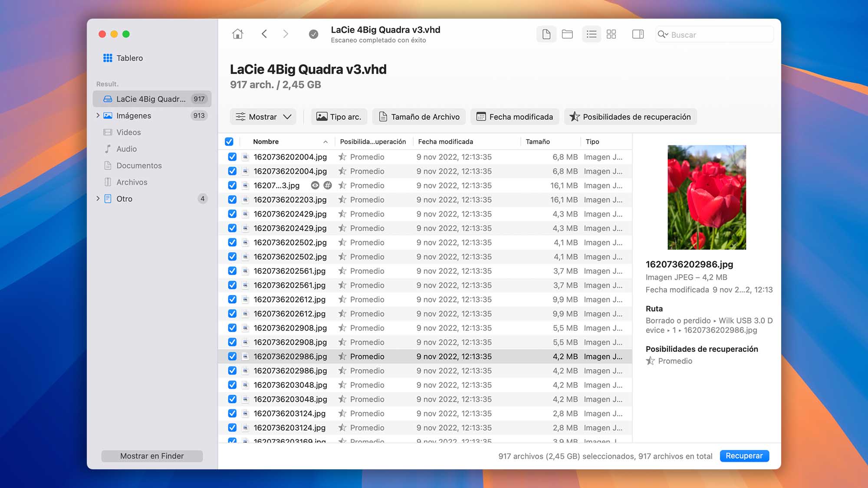
Task: Uncheck the highlighted 1620736202986.jpg checkbox
Action: tap(232, 357)
